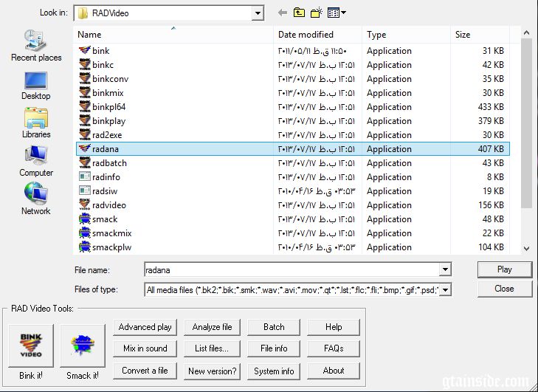Expand the Look in folder dropdown

click(257, 13)
